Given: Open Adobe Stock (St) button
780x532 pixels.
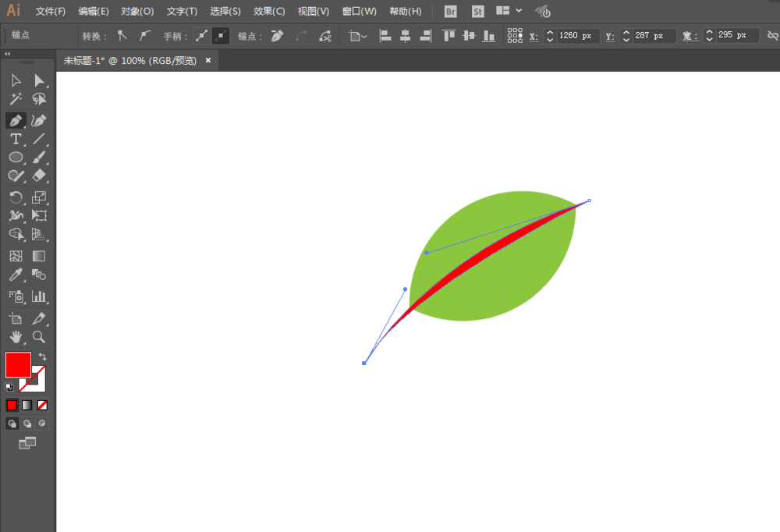Looking at the screenshot, I should coord(477,12).
